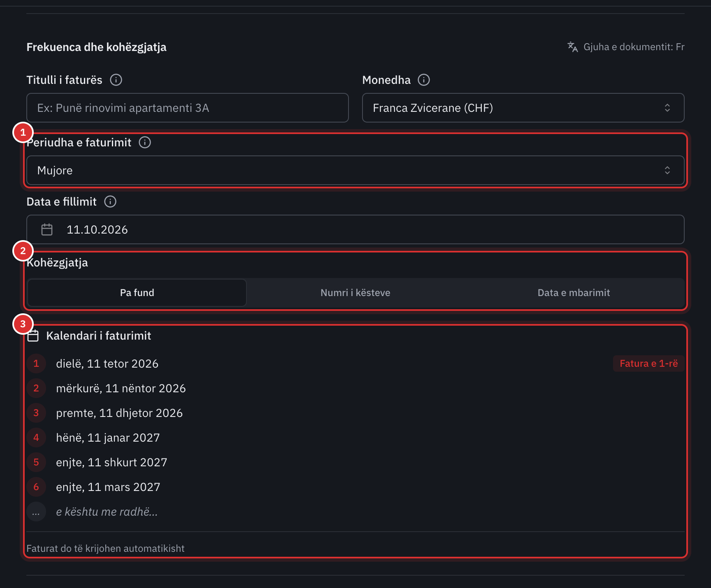This screenshot has width=711, height=588.
Task: Click row enjte, 11 shkurt 2027
Action: click(355, 462)
